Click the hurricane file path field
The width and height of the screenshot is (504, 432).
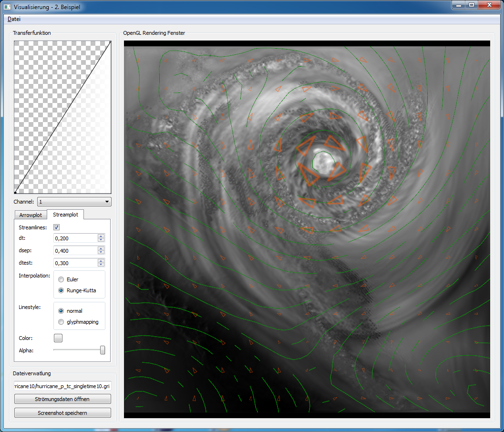pyautogui.click(x=62, y=385)
